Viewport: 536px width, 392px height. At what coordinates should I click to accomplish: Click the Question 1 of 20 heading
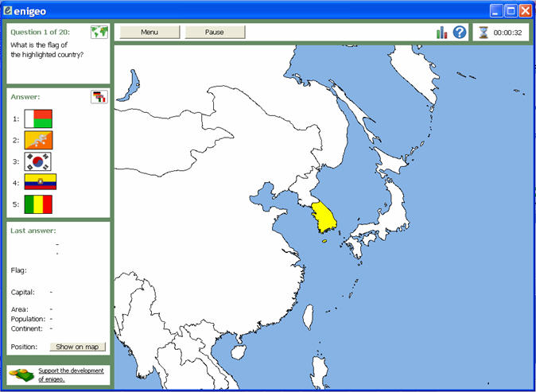40,32
